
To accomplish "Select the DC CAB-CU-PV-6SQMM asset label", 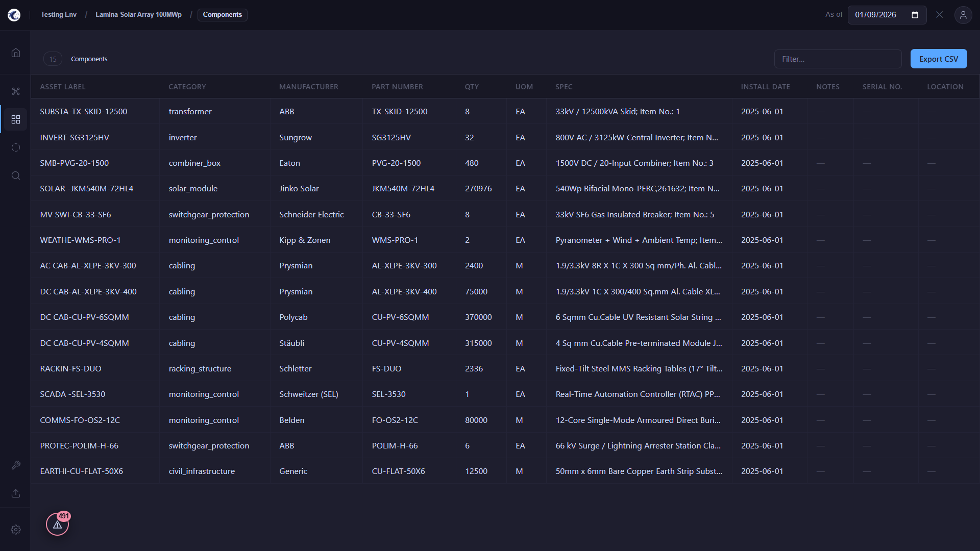I will (x=85, y=317).
